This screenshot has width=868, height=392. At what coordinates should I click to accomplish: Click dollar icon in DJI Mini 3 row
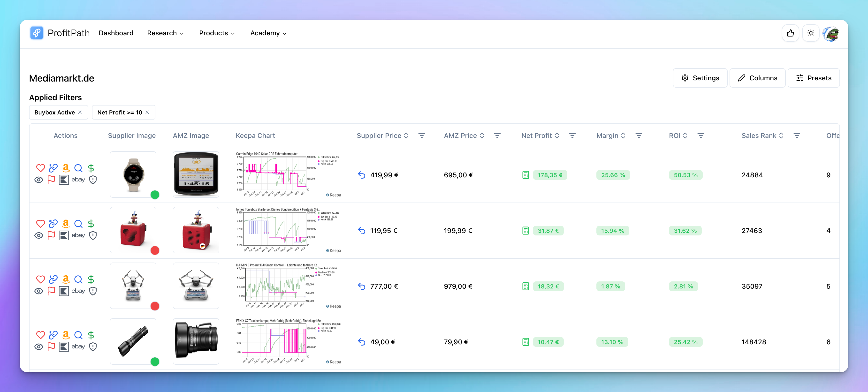click(x=91, y=279)
